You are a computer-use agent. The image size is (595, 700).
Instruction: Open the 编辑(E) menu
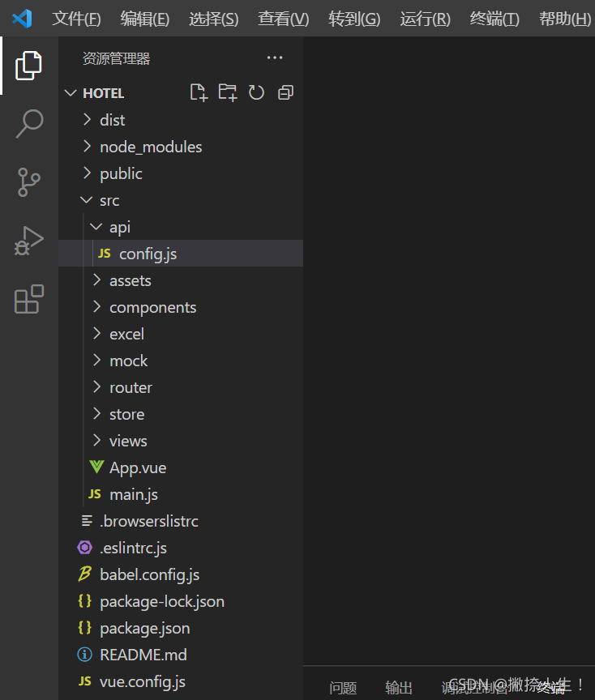[x=145, y=19]
